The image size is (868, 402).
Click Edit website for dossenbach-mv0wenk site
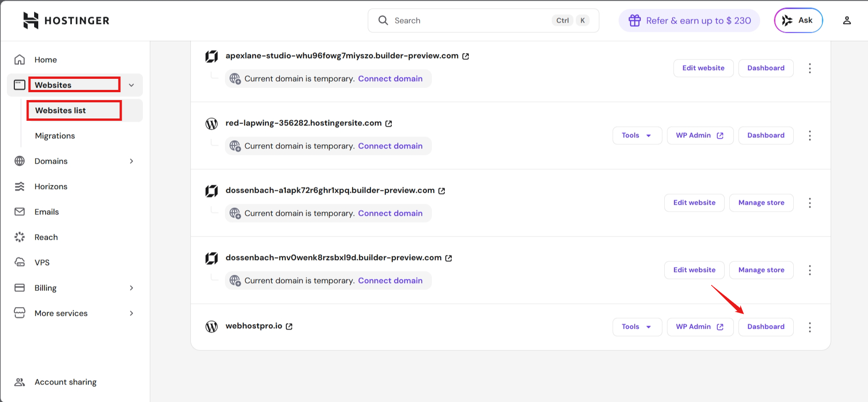click(694, 270)
